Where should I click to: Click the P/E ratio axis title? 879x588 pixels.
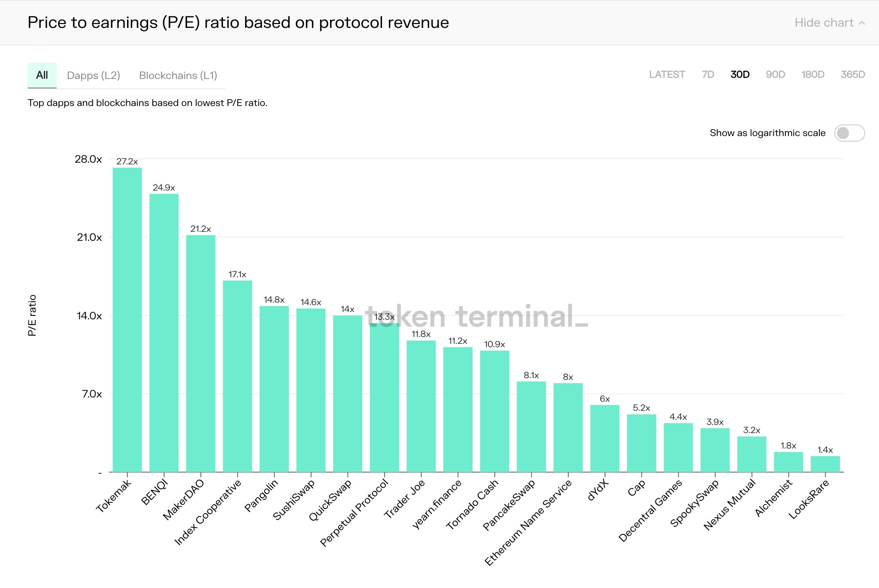coord(32,315)
